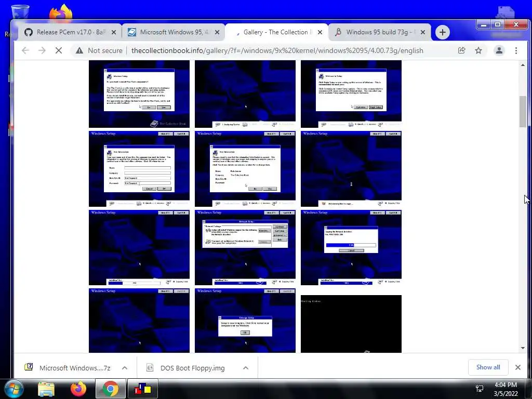Open thumbnail showing Determining files to copy
Viewport: 532px width, 399px height.
[351, 169]
